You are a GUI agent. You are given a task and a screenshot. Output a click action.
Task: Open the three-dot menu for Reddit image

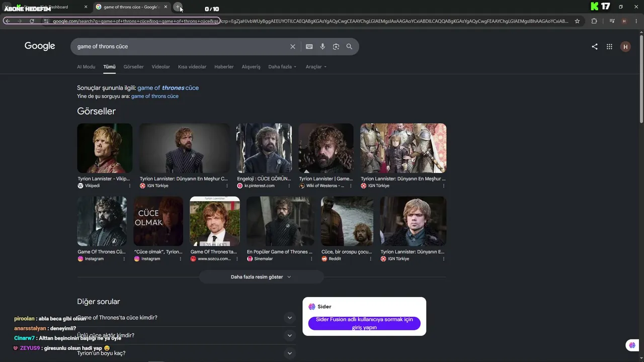(x=371, y=258)
